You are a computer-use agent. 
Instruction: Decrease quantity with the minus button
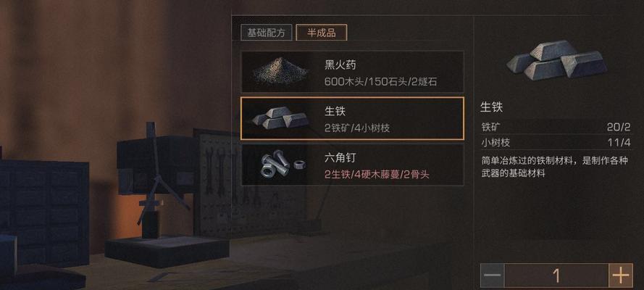[492, 275]
